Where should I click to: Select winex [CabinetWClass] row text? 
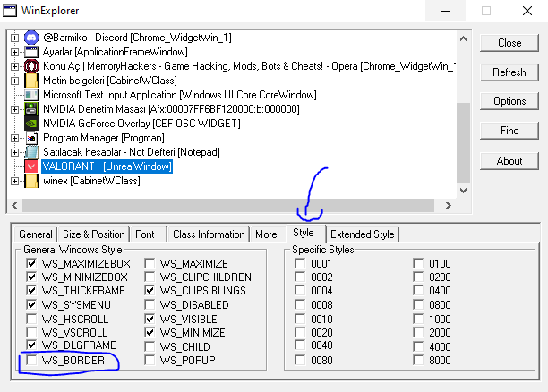(91, 181)
